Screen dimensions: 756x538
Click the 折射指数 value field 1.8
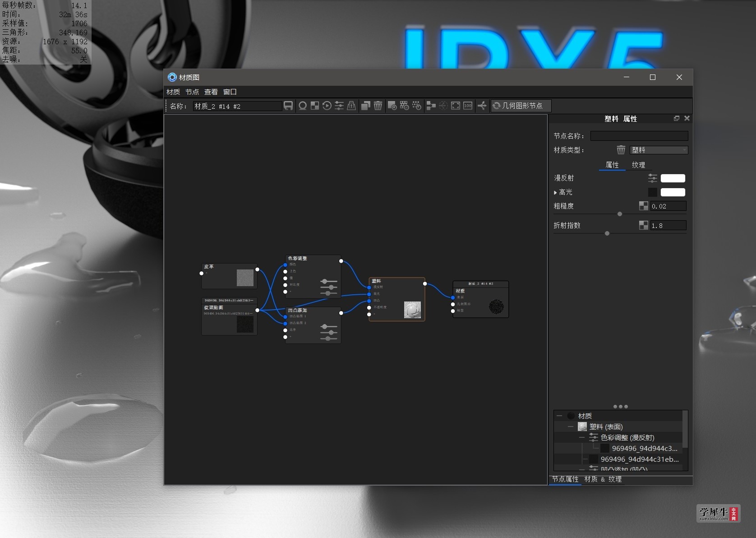coord(668,225)
